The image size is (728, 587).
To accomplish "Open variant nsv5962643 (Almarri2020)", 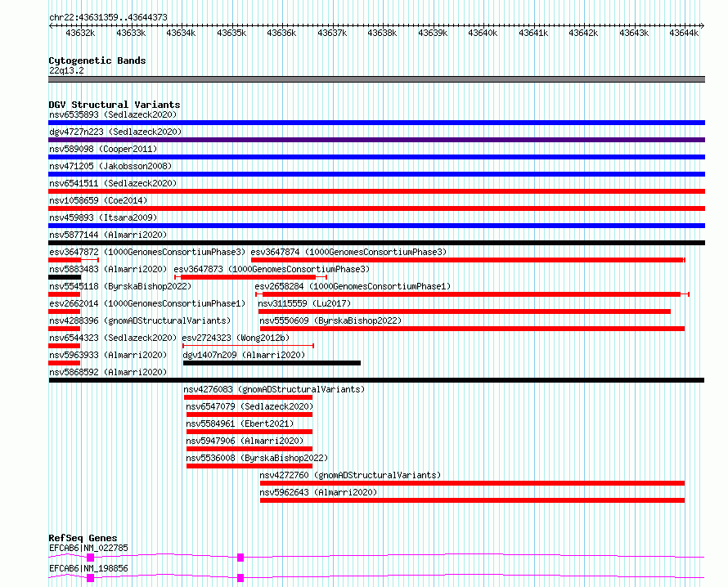I will [x=318, y=492].
